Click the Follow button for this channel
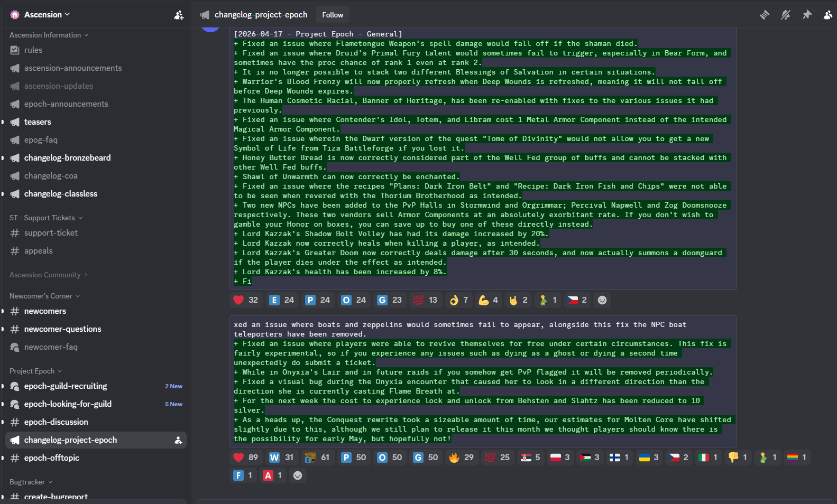Viewport: 837px width, 504px height. coord(333,15)
